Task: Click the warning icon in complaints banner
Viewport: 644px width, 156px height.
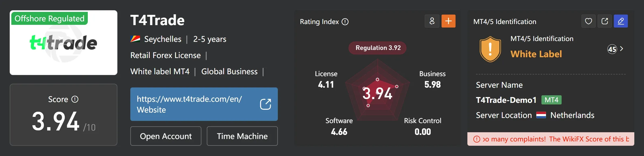Action: pos(477,139)
